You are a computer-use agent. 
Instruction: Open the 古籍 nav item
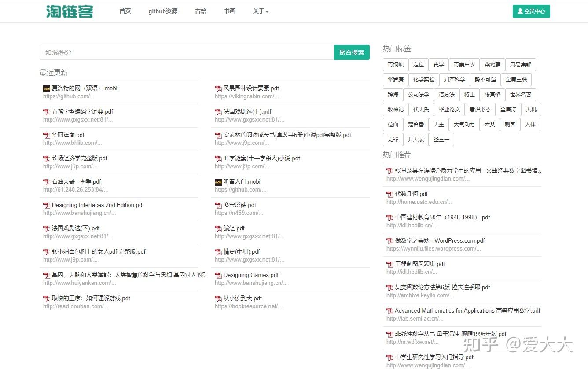[201, 11]
